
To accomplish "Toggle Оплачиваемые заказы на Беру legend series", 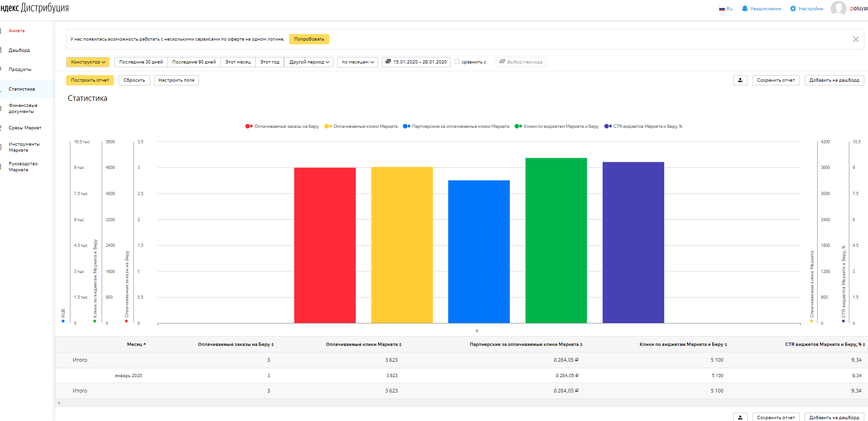I will pos(282,126).
